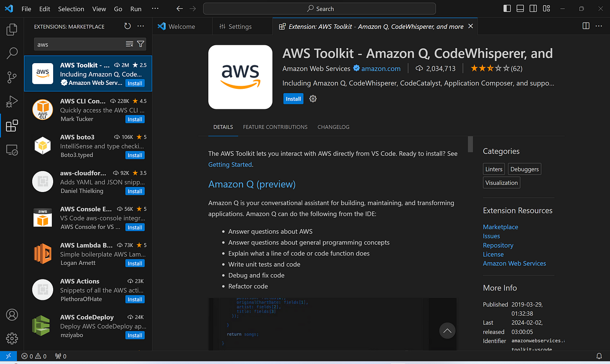The height and width of the screenshot is (364, 610).
Task: Open the View menu
Action: tap(99, 9)
